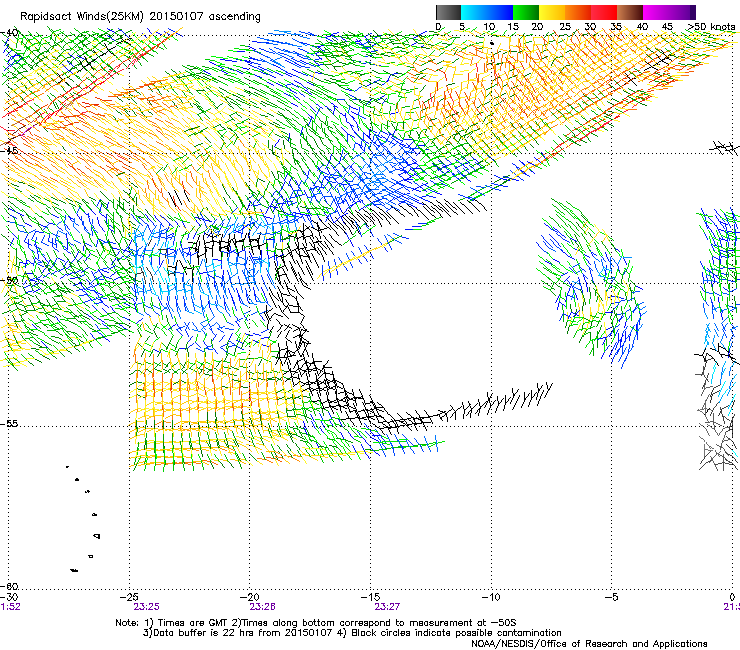Select the cyan-blue 5-15 knots legend color
Screen dimensions: 740x650
click(x=487, y=12)
